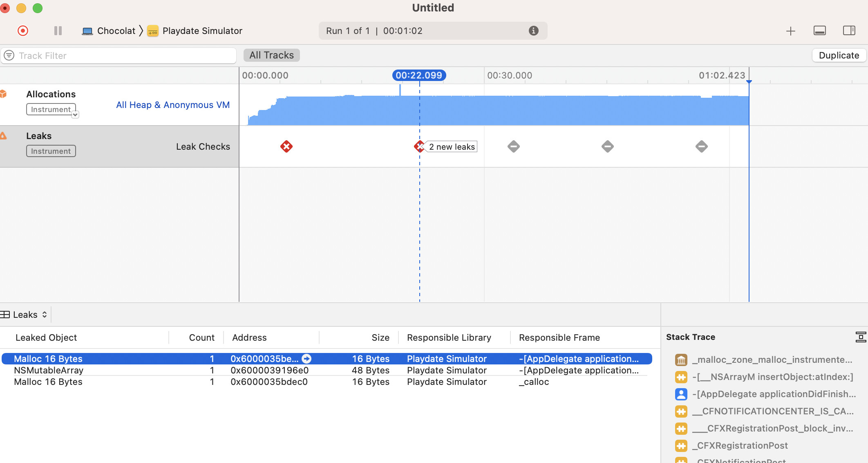868x463 pixels.
Task: Click the 48 Bytes size cell
Action: click(370, 370)
